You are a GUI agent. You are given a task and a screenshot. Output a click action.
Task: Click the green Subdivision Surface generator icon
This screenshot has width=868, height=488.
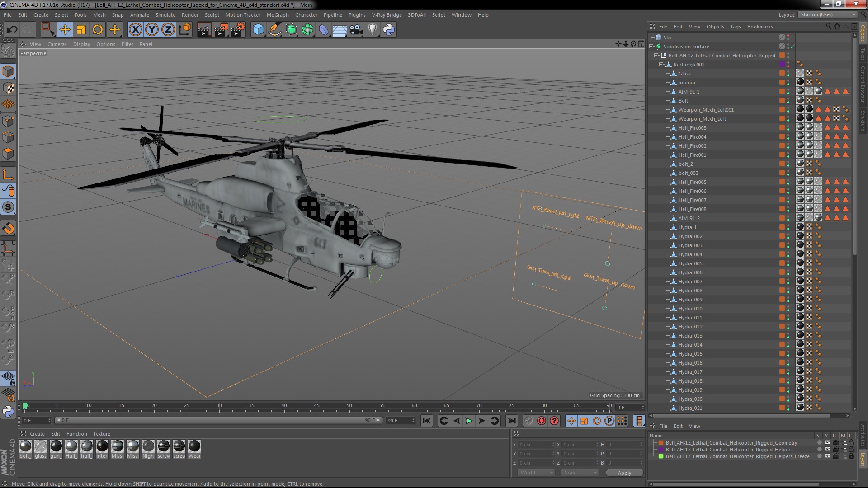pyautogui.click(x=291, y=30)
